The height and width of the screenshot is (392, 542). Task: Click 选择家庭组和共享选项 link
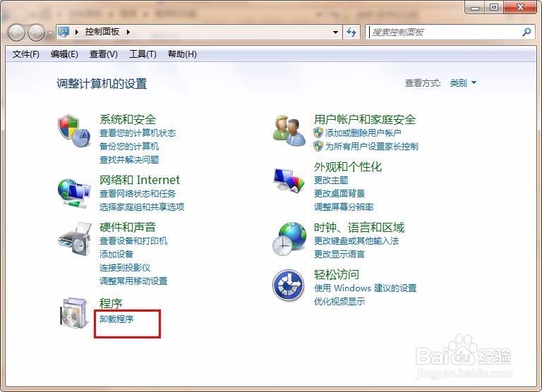(x=142, y=207)
